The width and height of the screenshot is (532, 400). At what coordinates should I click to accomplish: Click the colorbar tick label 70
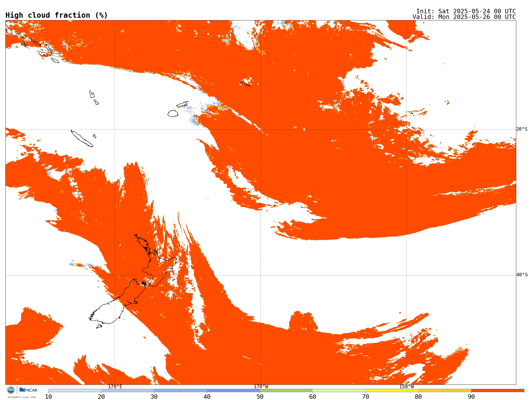(366, 397)
